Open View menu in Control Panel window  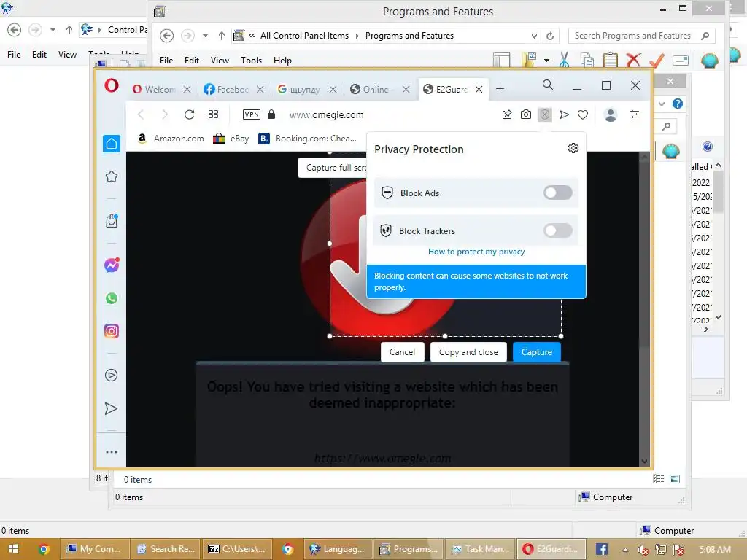pos(67,54)
